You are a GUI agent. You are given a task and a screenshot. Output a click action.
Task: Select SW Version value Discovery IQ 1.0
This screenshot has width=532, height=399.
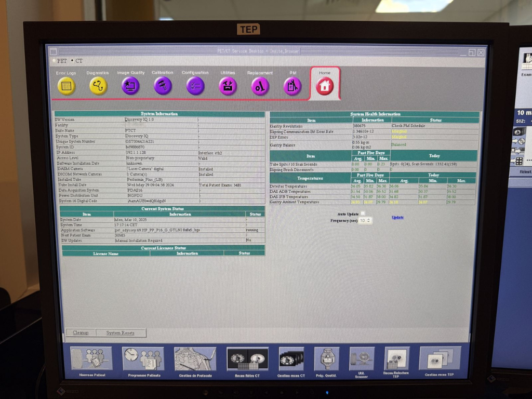[139, 119]
